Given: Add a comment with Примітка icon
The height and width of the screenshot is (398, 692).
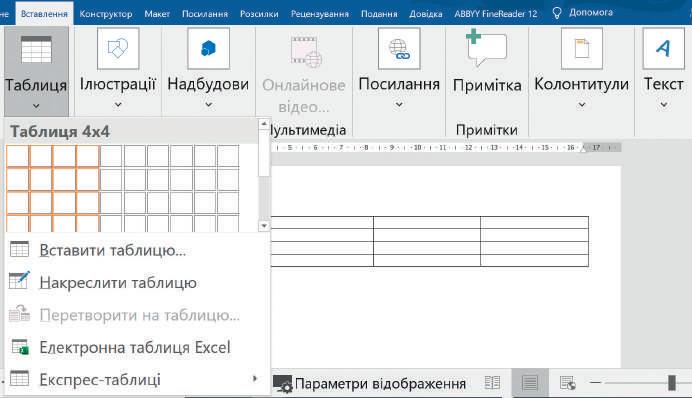Looking at the screenshot, I should 487,48.
